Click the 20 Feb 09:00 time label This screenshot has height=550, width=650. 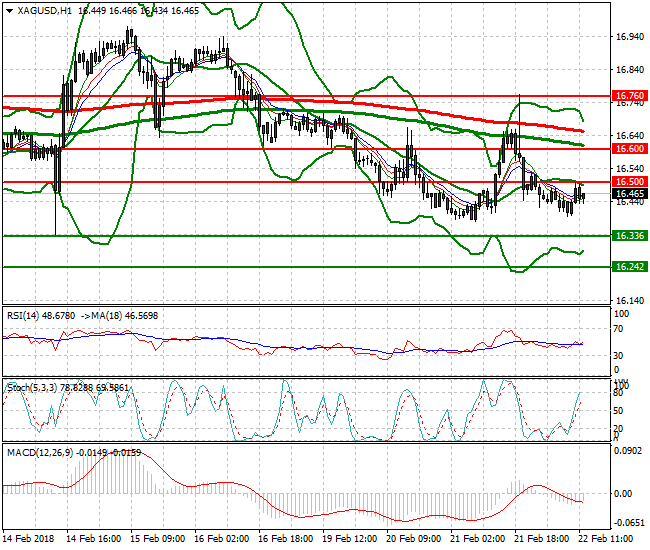414,539
